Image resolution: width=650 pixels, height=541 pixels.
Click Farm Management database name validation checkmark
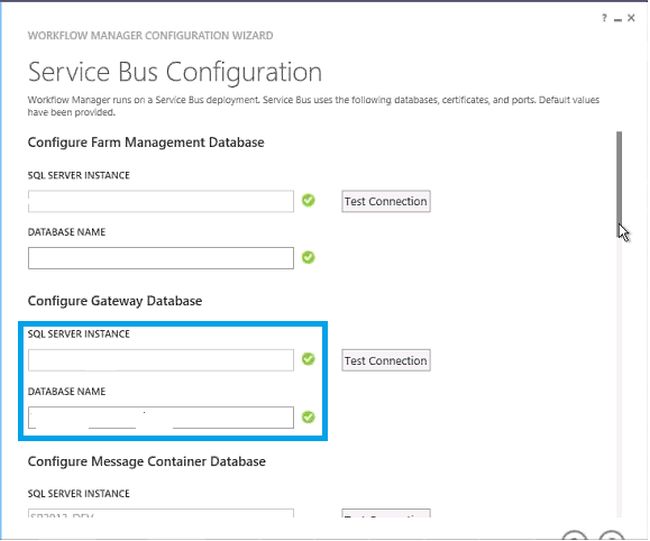tap(309, 258)
